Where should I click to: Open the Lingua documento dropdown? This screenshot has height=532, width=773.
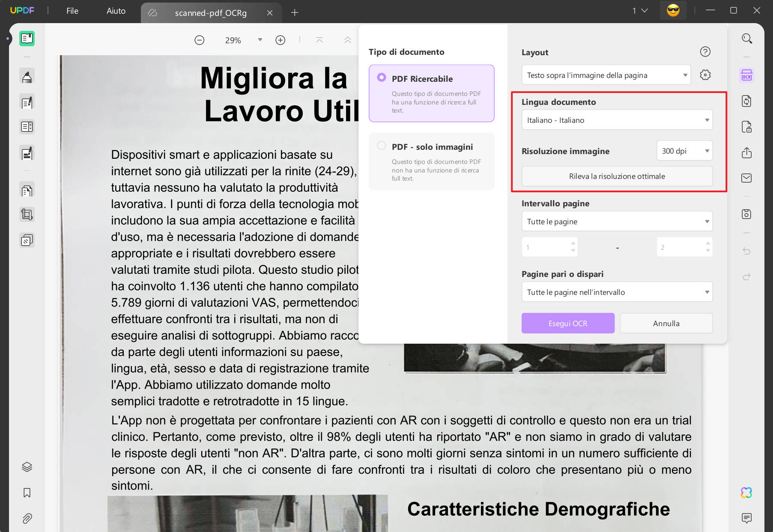[617, 120]
